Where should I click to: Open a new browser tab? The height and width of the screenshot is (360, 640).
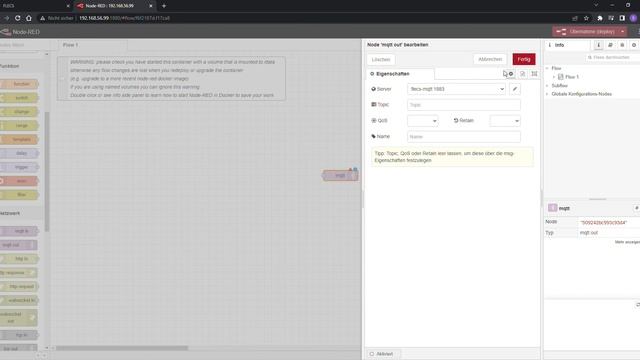tap(164, 6)
